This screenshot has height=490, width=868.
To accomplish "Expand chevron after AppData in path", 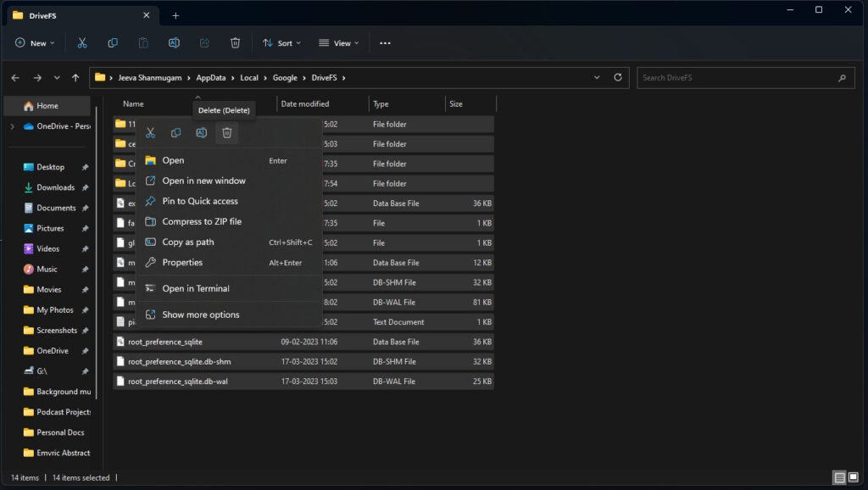I will (233, 78).
